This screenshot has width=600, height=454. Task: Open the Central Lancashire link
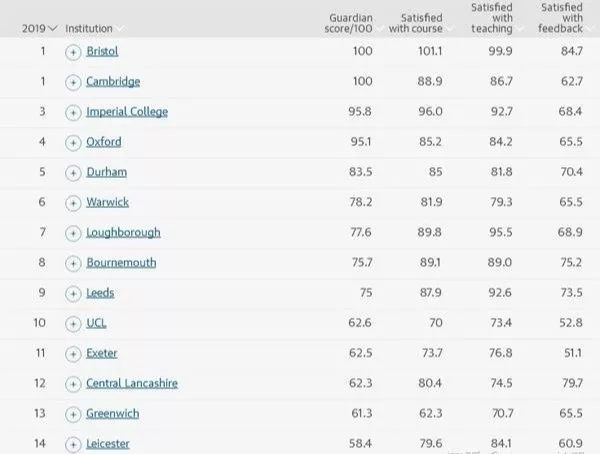tap(132, 383)
